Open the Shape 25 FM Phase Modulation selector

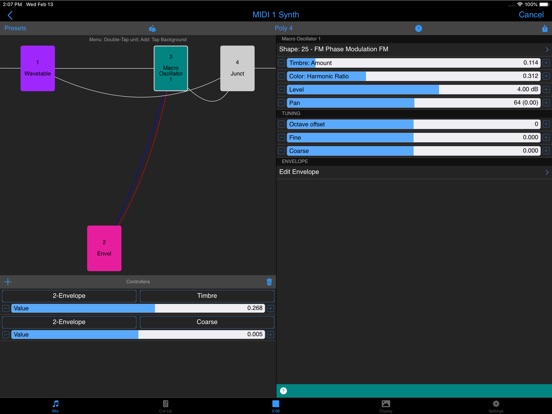pos(414,49)
